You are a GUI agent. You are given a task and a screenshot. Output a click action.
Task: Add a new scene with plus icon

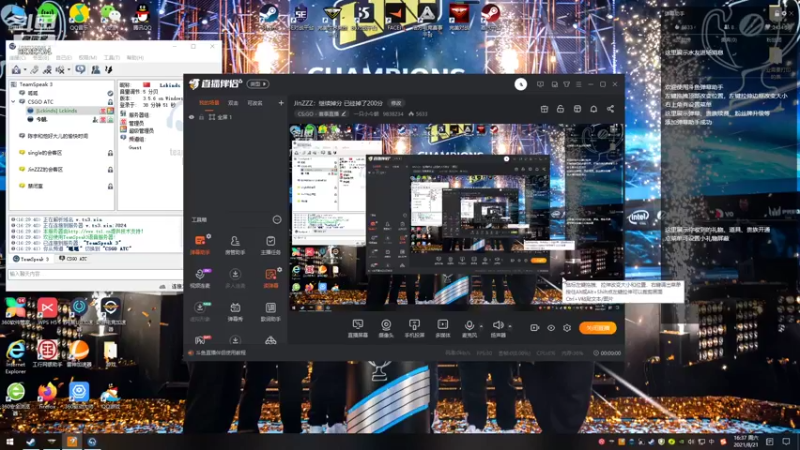click(x=281, y=103)
